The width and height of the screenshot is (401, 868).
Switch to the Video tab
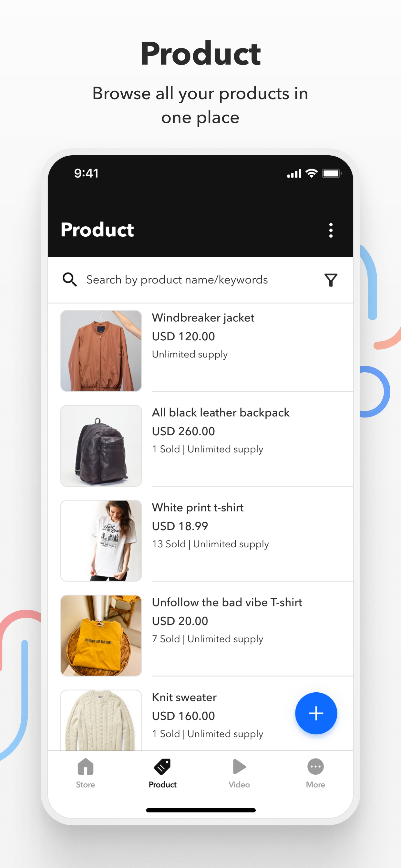[239, 773]
